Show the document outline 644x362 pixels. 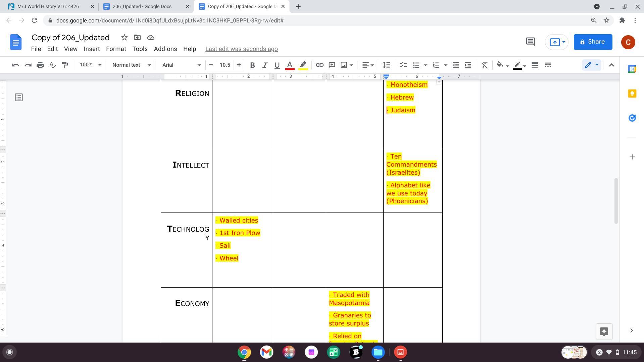point(19,98)
